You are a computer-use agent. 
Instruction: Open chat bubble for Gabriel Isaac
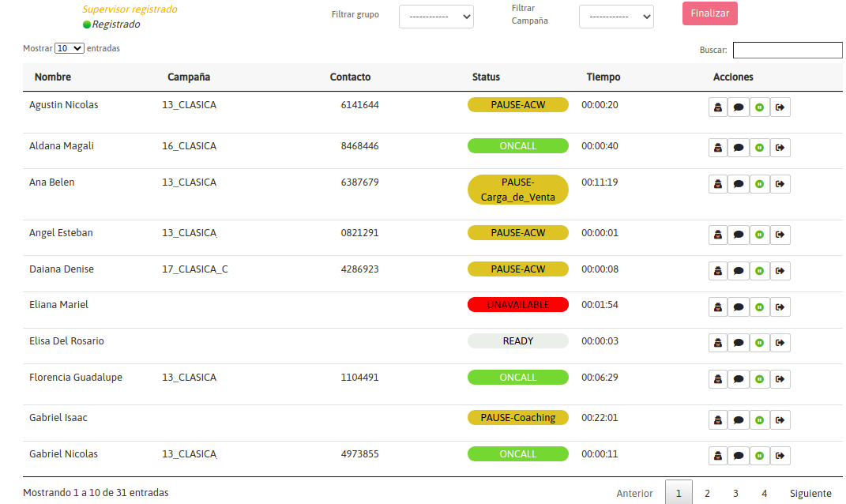tap(739, 419)
